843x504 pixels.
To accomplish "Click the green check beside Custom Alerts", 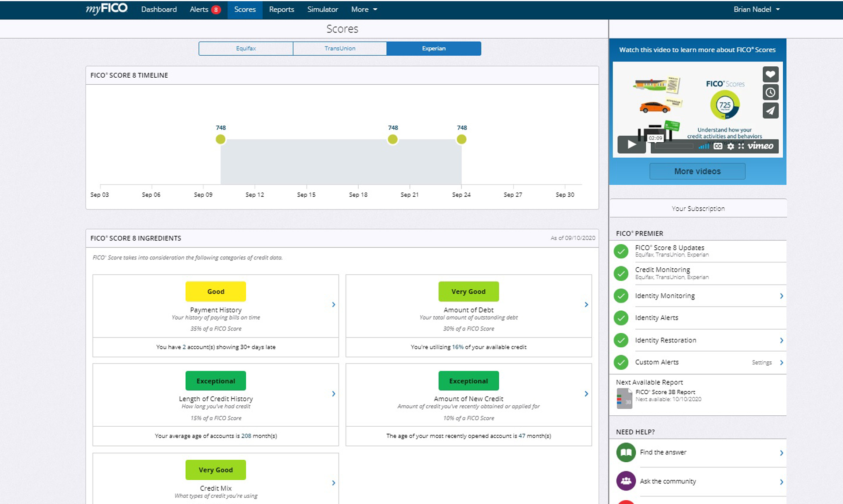I will point(621,362).
